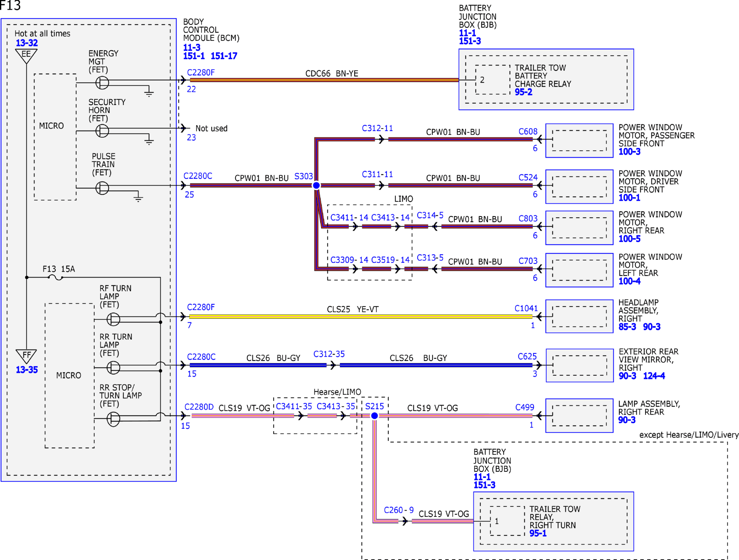Select the S303 splice node
Image resolution: width=739 pixels, height=560 pixels.
[316, 186]
